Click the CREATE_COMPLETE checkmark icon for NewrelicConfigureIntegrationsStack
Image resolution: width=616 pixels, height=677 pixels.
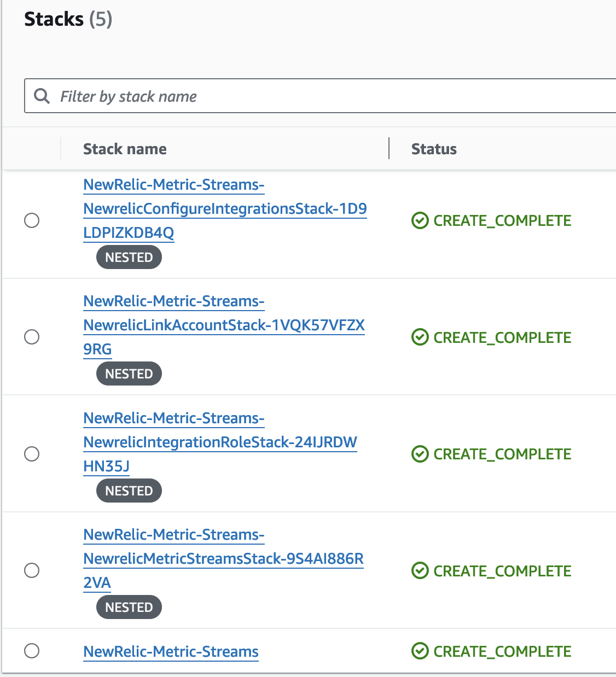pos(419,220)
